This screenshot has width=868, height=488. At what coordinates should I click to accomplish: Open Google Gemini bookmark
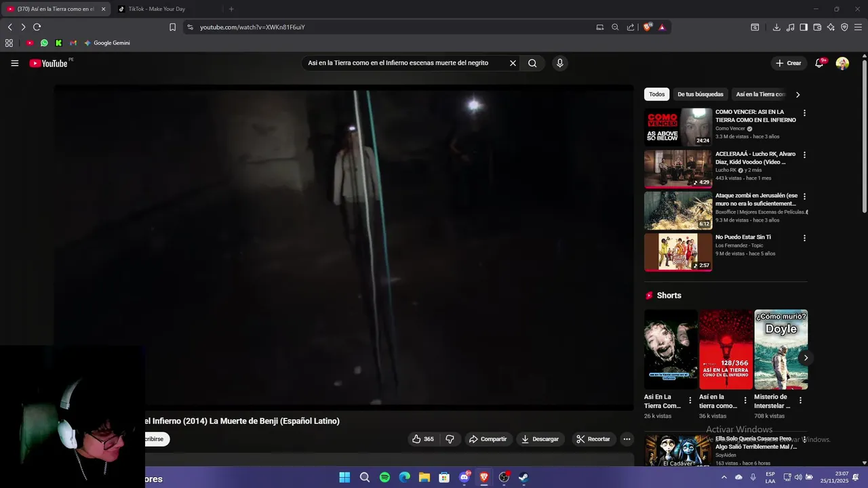coord(106,43)
